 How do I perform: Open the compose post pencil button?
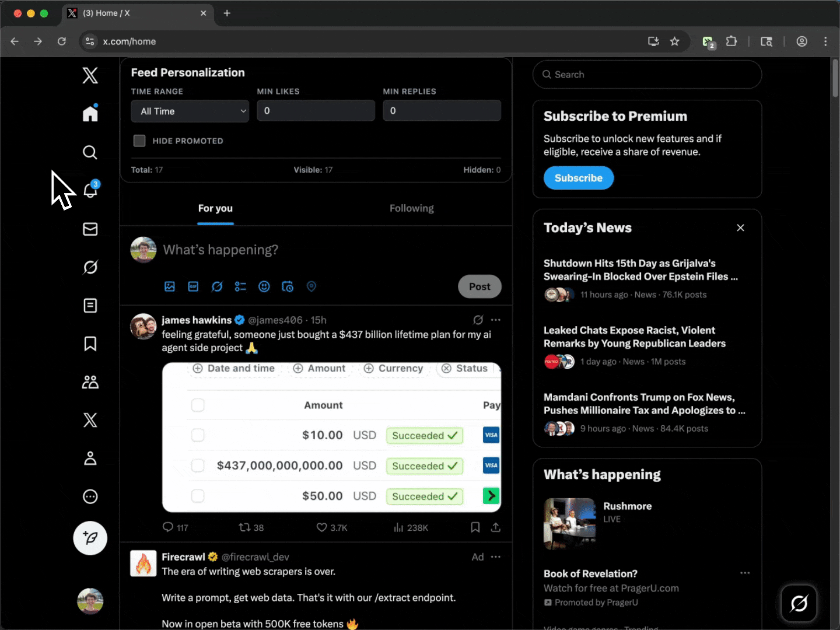[x=90, y=538]
